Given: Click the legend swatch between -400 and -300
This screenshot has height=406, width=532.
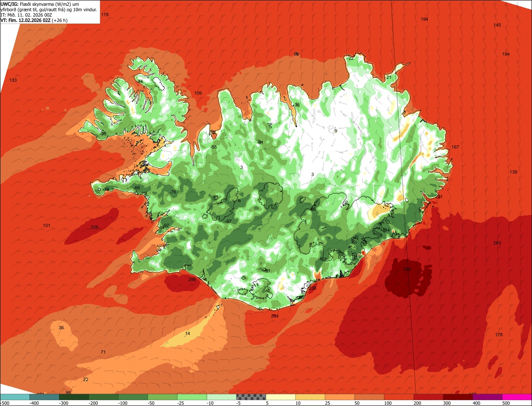Looking at the screenshot, I should (44, 397).
